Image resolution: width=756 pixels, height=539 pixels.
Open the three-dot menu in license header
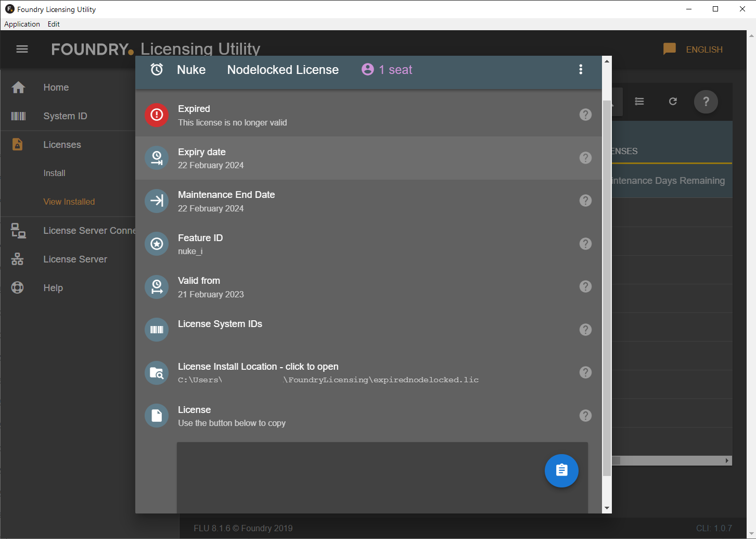point(581,70)
